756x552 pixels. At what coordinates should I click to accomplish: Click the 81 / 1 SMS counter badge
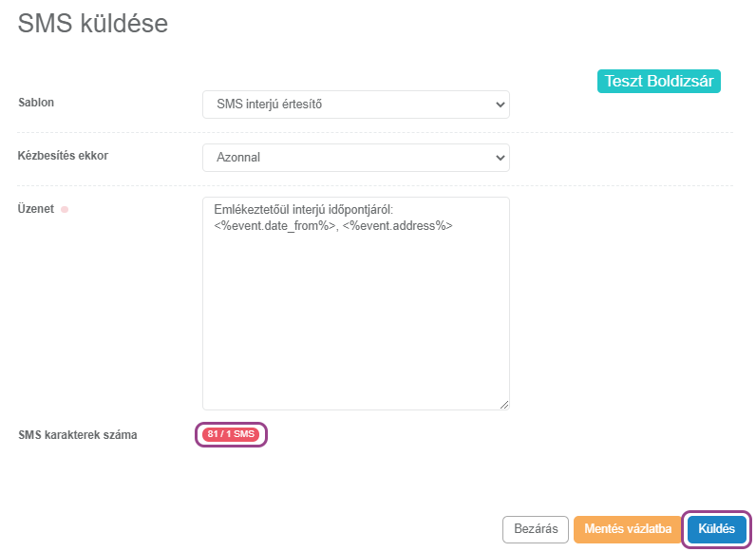[231, 434]
